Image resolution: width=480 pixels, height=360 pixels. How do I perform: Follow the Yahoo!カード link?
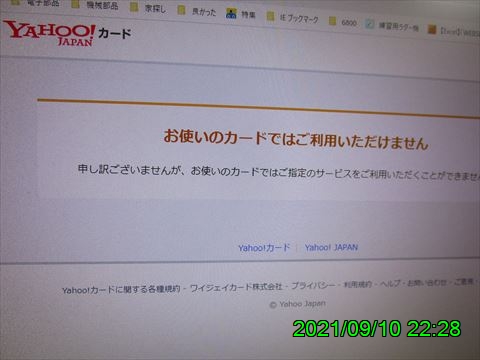(x=264, y=248)
